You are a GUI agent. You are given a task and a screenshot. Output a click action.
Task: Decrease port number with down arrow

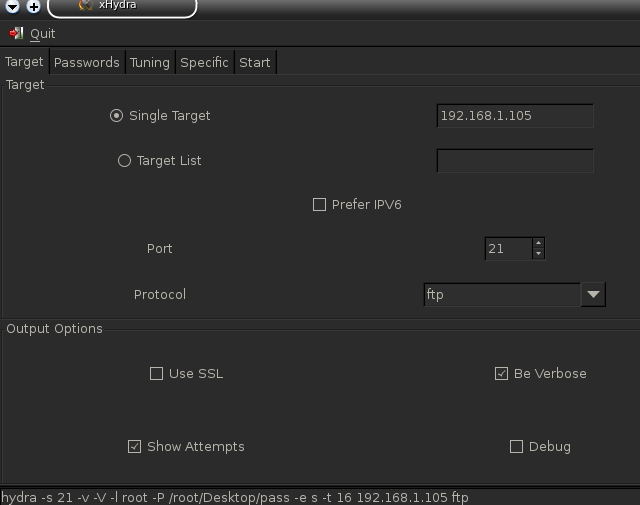538,254
